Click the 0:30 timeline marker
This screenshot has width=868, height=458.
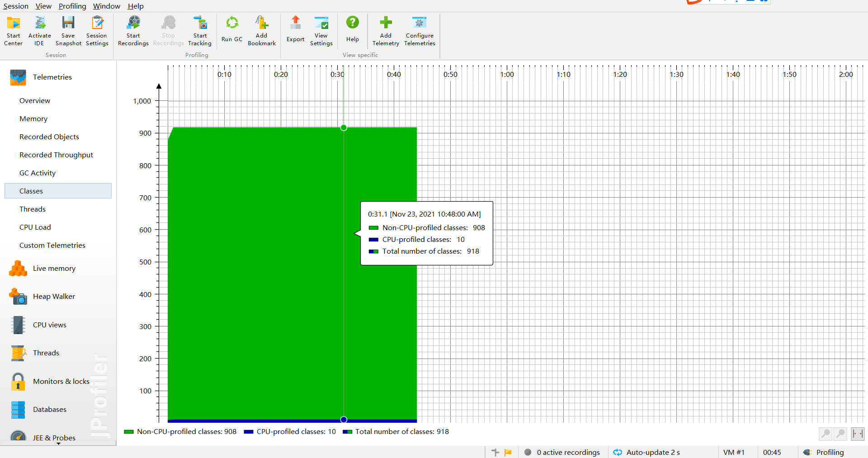point(337,74)
